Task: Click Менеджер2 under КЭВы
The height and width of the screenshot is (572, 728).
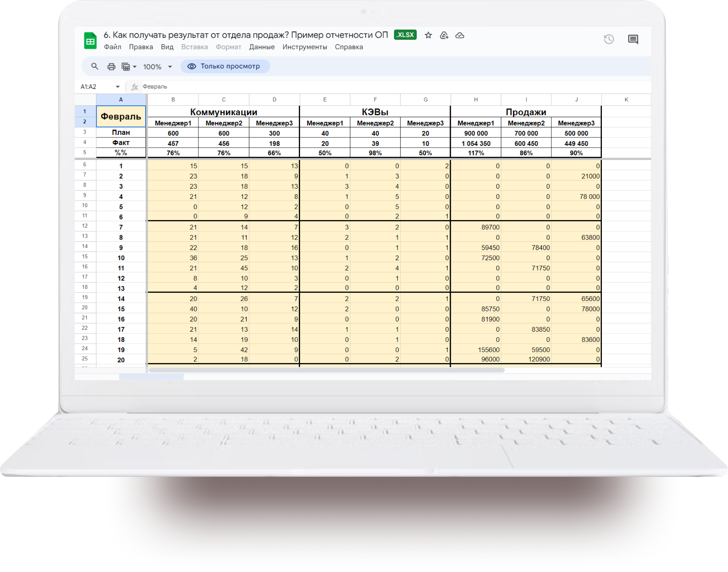Action: pos(375,123)
